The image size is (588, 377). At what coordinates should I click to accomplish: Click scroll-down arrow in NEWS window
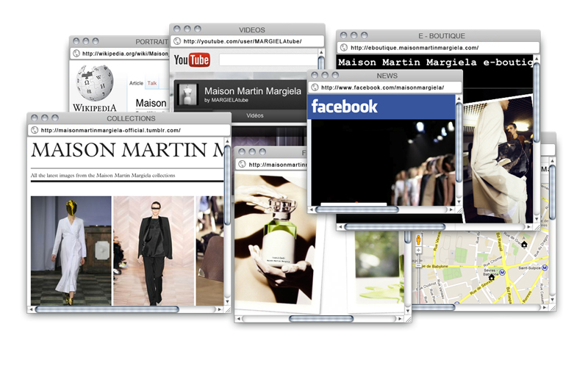tap(459, 202)
